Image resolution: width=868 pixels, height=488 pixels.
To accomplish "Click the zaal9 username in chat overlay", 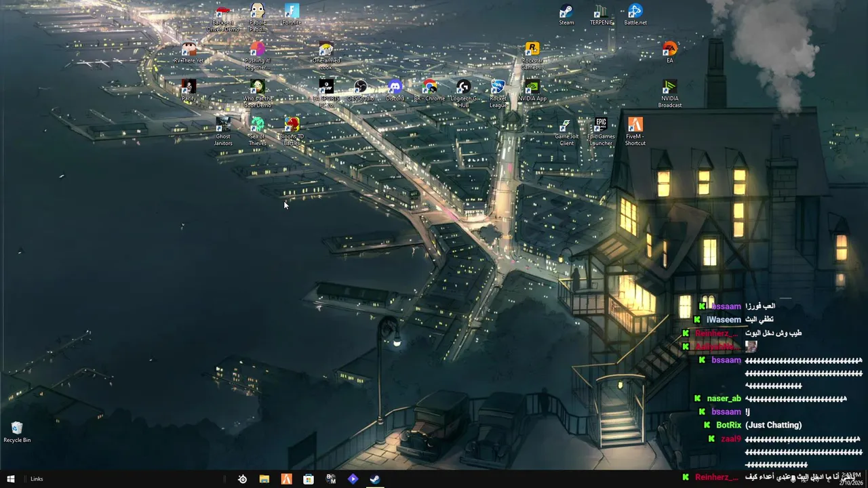I will (731, 439).
